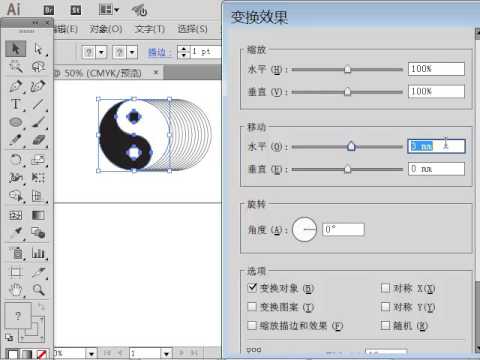Reset default fill and stroke icon
The width and height of the screenshot is (480, 360).
[9, 337]
